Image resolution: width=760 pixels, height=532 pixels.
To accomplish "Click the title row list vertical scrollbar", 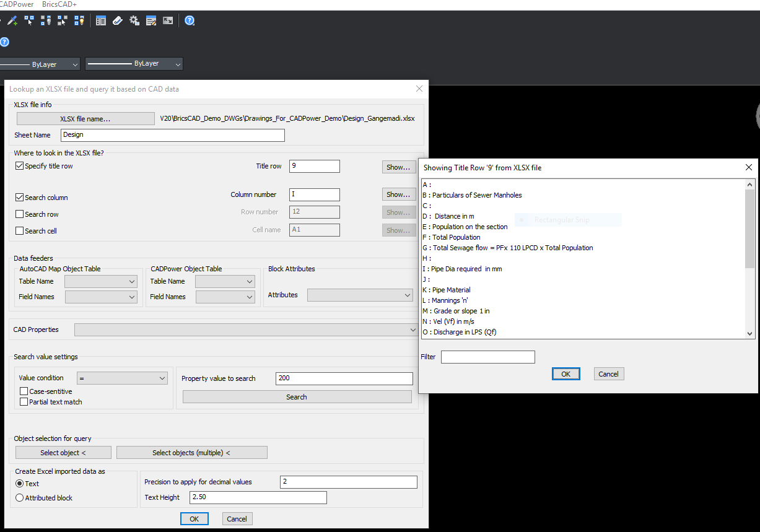I will click(749, 229).
